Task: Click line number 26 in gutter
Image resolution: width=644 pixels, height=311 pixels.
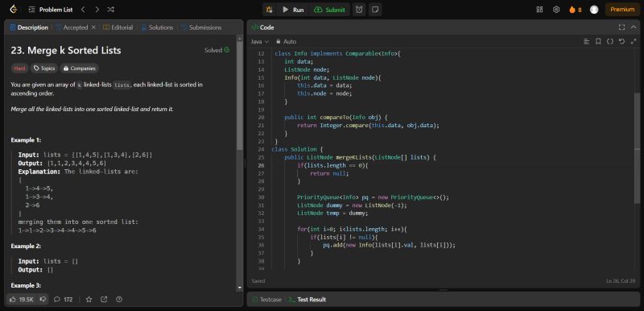Action: point(260,165)
